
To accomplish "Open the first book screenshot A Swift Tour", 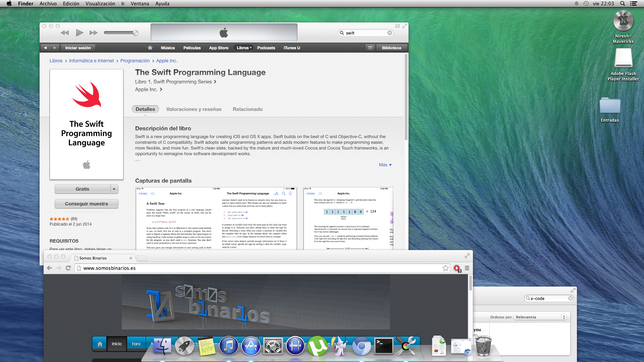I will [x=216, y=219].
